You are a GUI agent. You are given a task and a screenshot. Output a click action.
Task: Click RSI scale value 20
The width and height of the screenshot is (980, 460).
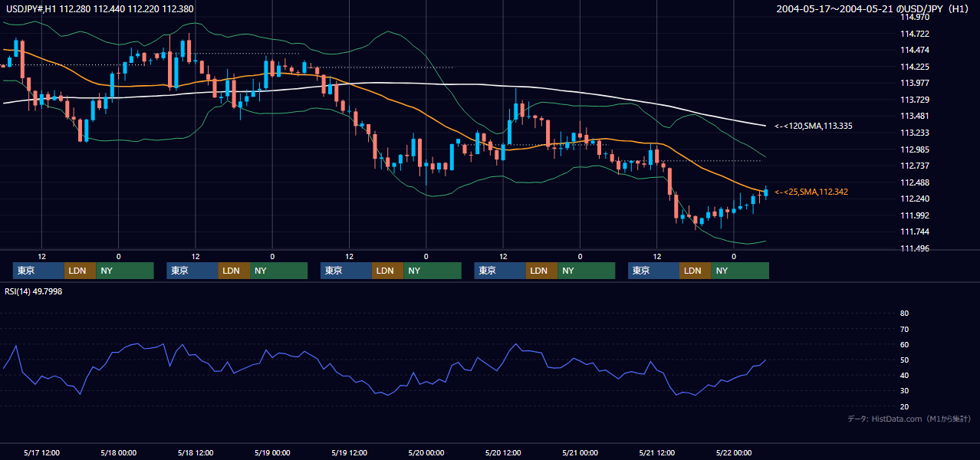click(x=904, y=406)
